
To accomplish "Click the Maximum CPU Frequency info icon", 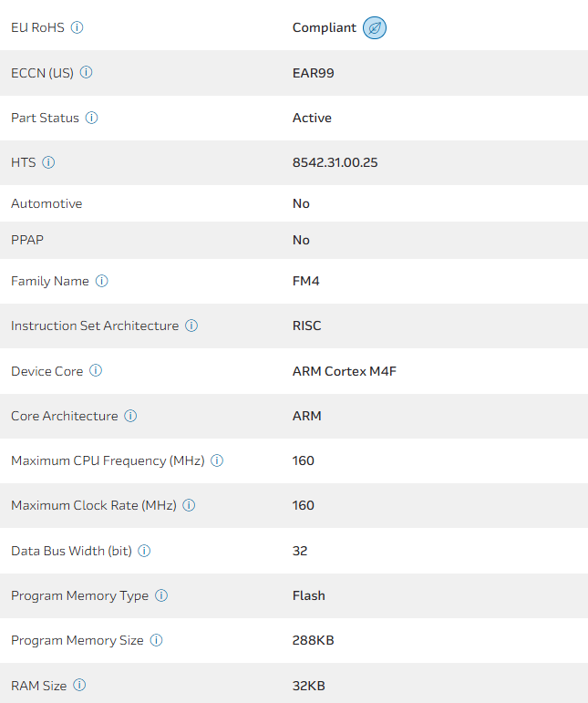I will [x=217, y=460].
